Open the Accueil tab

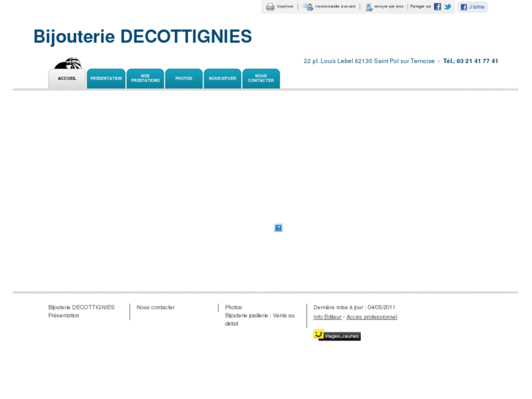pyautogui.click(x=67, y=79)
